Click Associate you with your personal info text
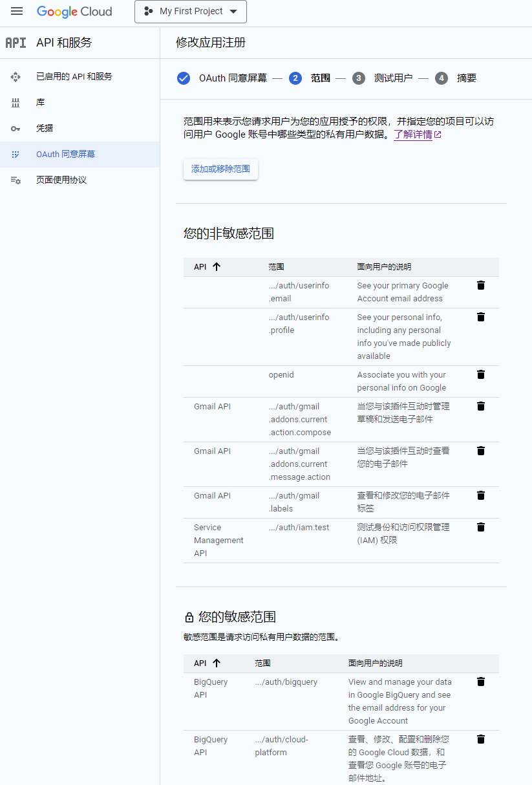The height and width of the screenshot is (785, 532). pos(401,382)
